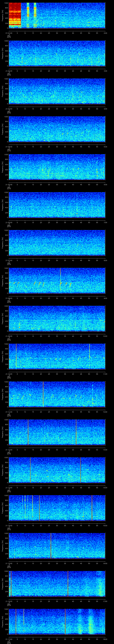
Task: Open the spectrogram panel starting at 21:14:00
Action: (x=57, y=508)
